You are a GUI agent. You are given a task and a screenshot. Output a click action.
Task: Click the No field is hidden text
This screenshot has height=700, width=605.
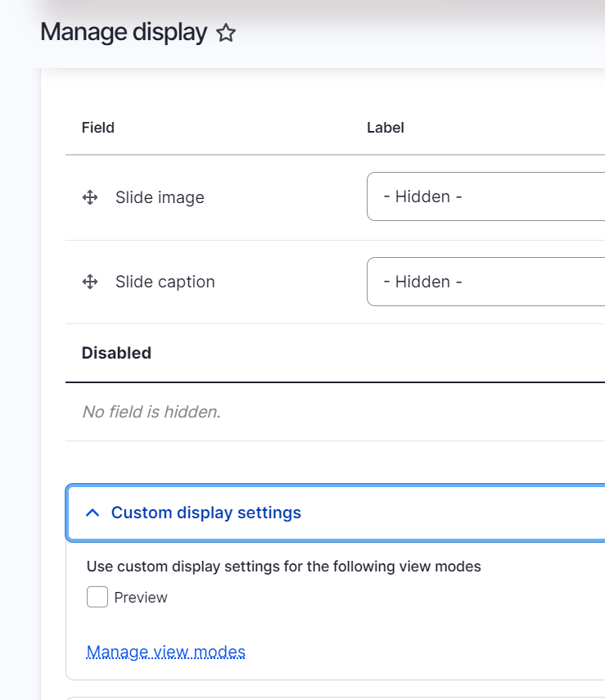pyautogui.click(x=152, y=412)
